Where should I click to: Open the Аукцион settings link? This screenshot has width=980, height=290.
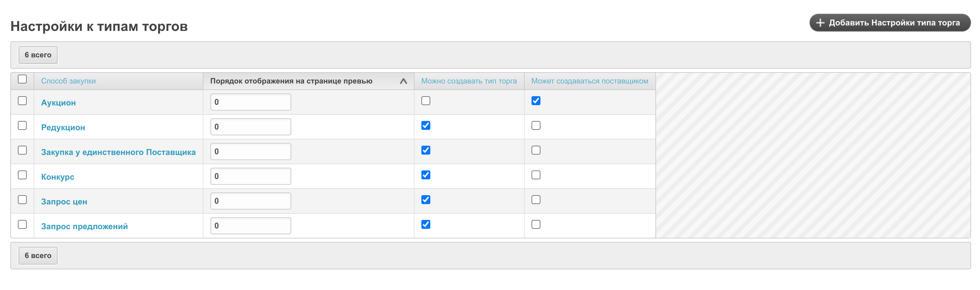pos(58,103)
